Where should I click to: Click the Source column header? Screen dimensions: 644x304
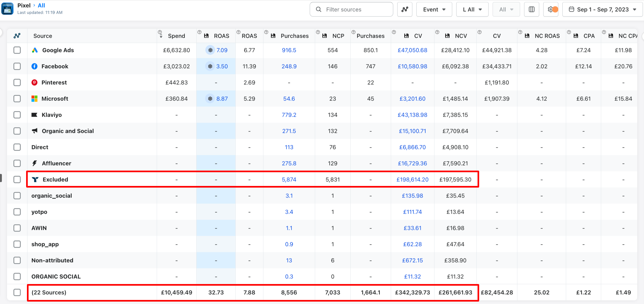point(43,36)
